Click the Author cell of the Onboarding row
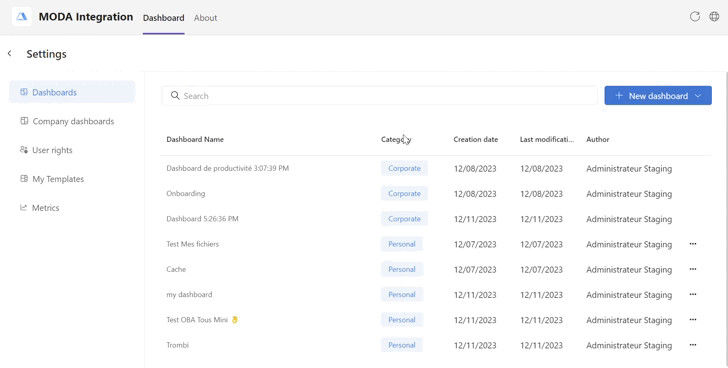 coord(629,194)
